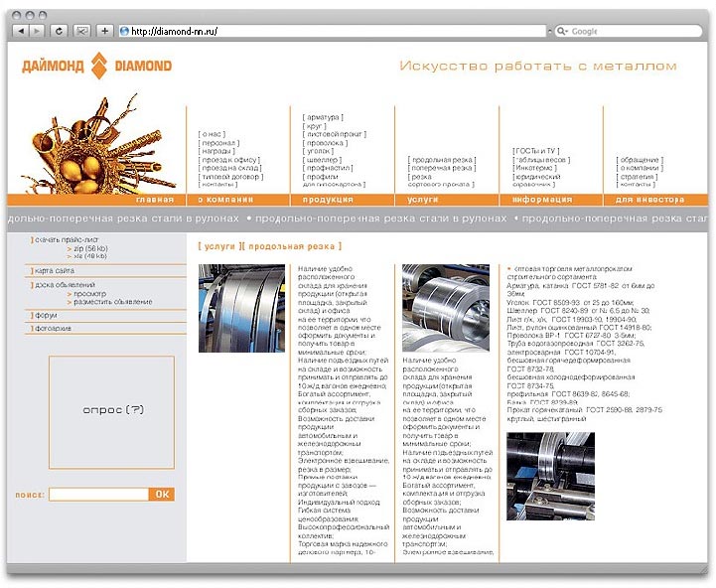Open карта сайта sidebar link
The height and width of the screenshot is (588, 716).
[x=55, y=271]
